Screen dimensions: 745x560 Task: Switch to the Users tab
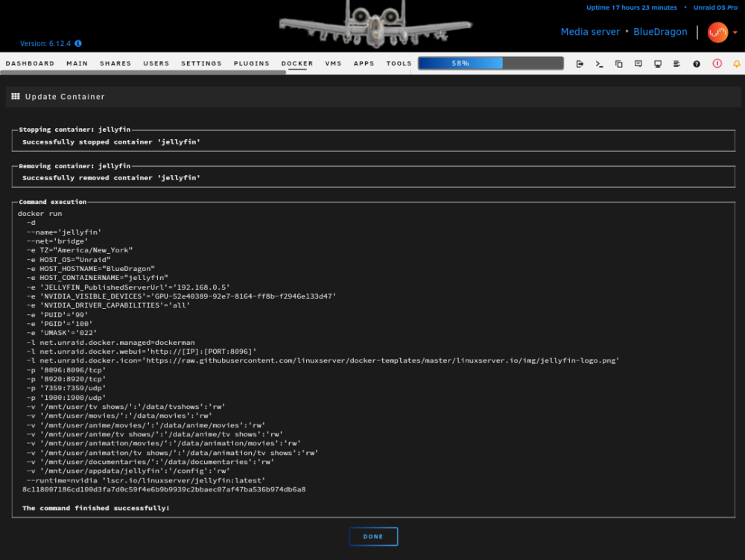156,63
